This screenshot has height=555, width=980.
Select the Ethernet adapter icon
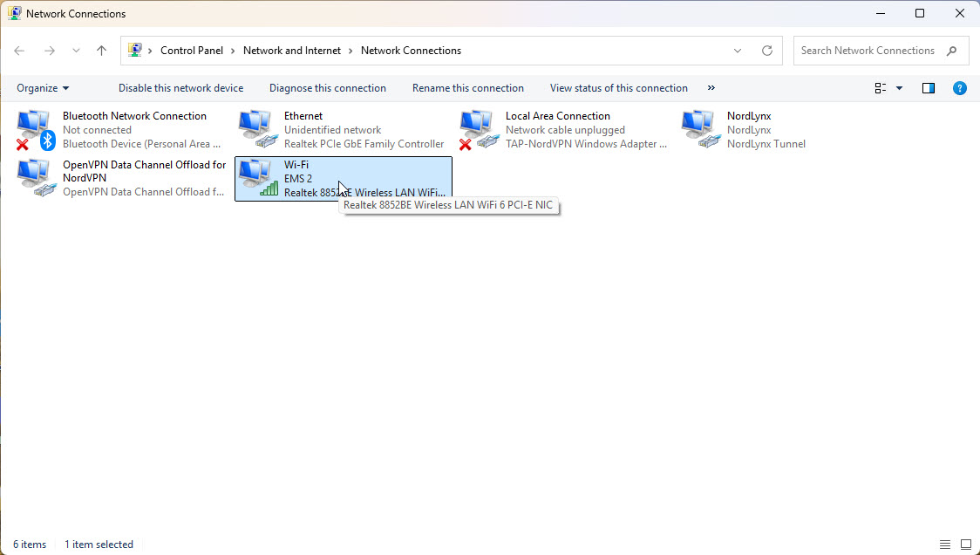[256, 129]
